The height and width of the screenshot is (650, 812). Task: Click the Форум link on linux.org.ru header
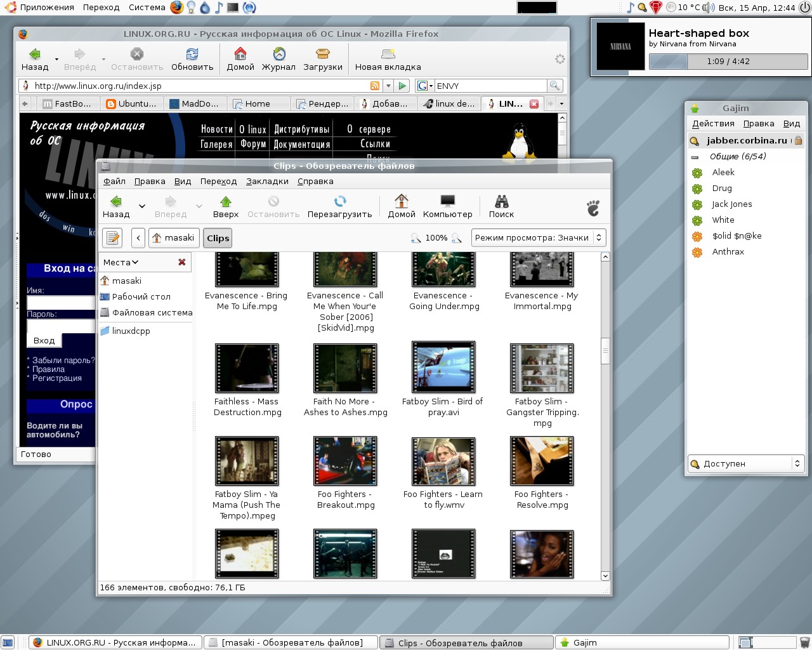[x=252, y=145]
